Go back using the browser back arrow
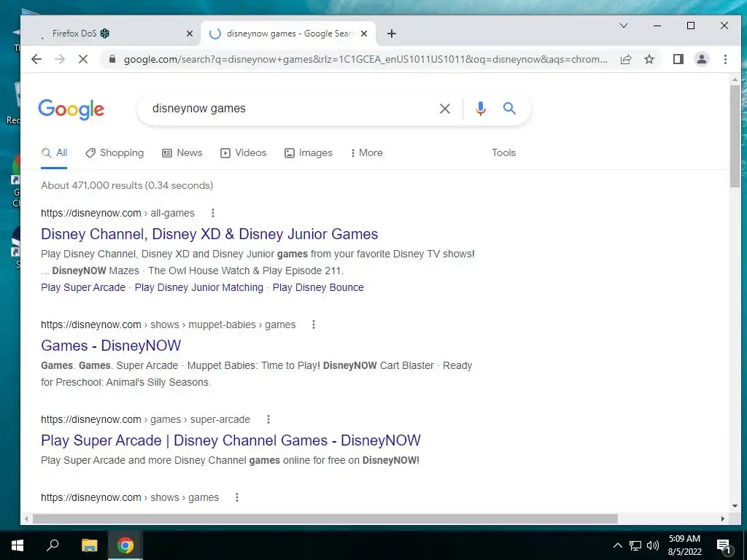 click(36, 59)
